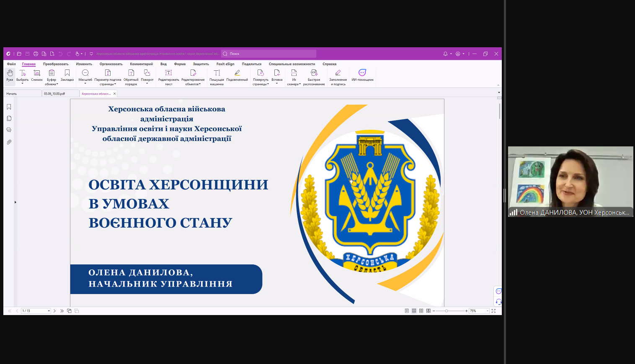The image size is (635, 364).
Task: Collapse the ribbon with the chevron
Action: pyautogui.click(x=498, y=85)
